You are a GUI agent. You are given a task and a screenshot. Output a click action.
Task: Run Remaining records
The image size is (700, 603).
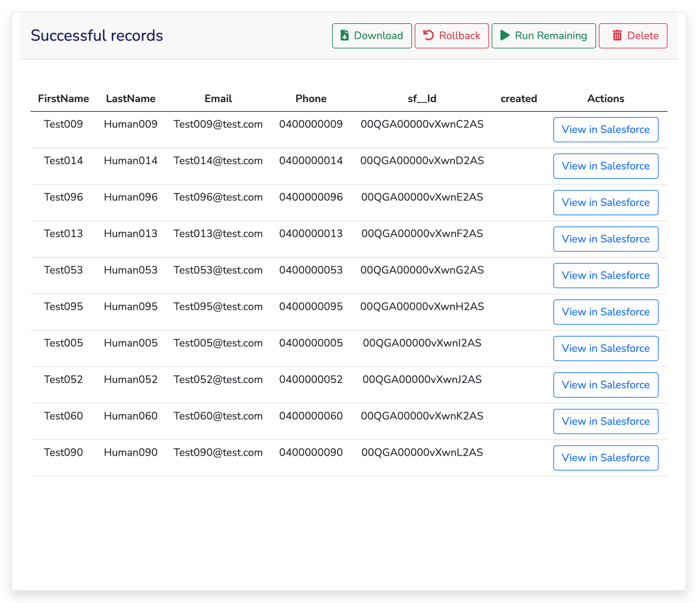click(543, 35)
